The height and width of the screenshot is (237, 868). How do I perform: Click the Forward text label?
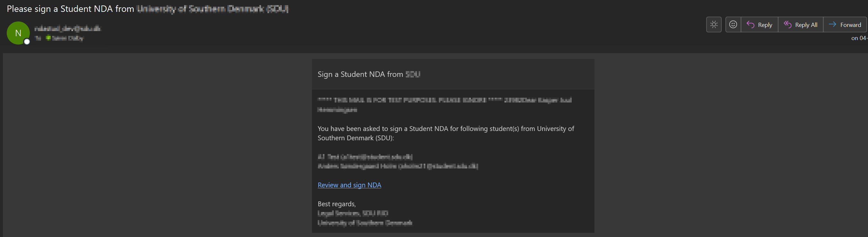tap(850, 25)
